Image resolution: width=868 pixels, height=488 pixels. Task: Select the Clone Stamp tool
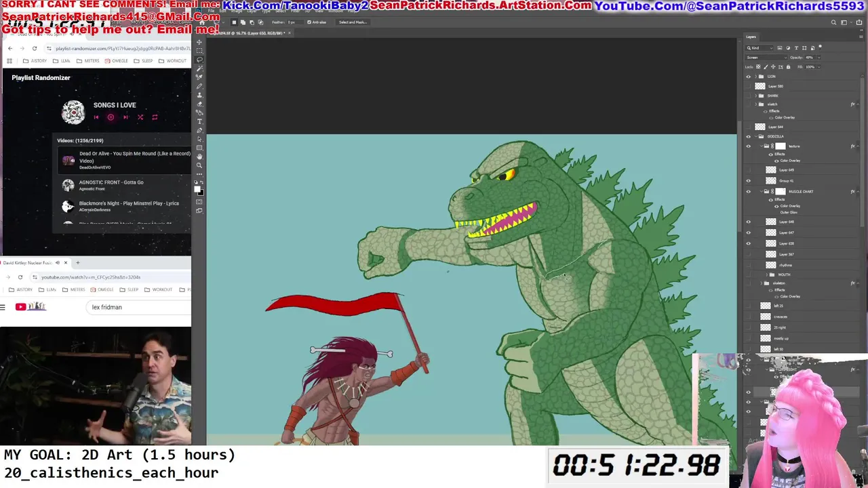point(199,94)
